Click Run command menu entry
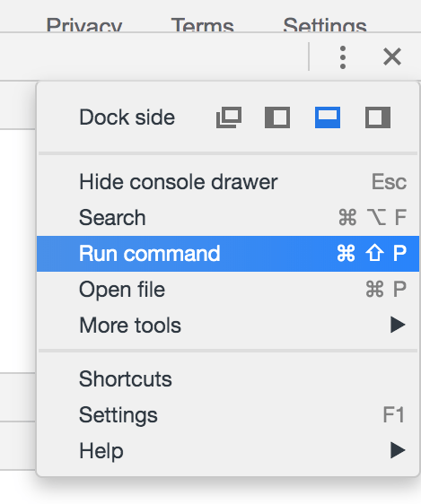This screenshot has width=421, height=504. (x=228, y=254)
